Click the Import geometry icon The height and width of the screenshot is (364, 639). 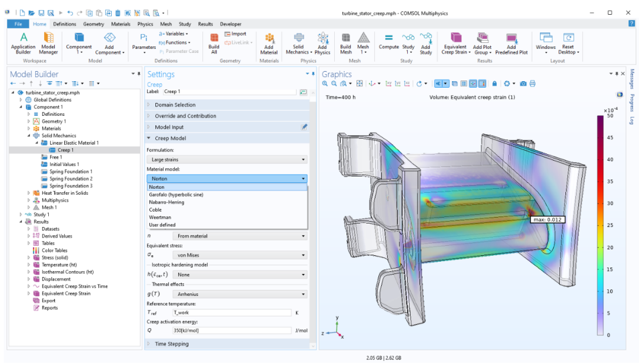(235, 34)
